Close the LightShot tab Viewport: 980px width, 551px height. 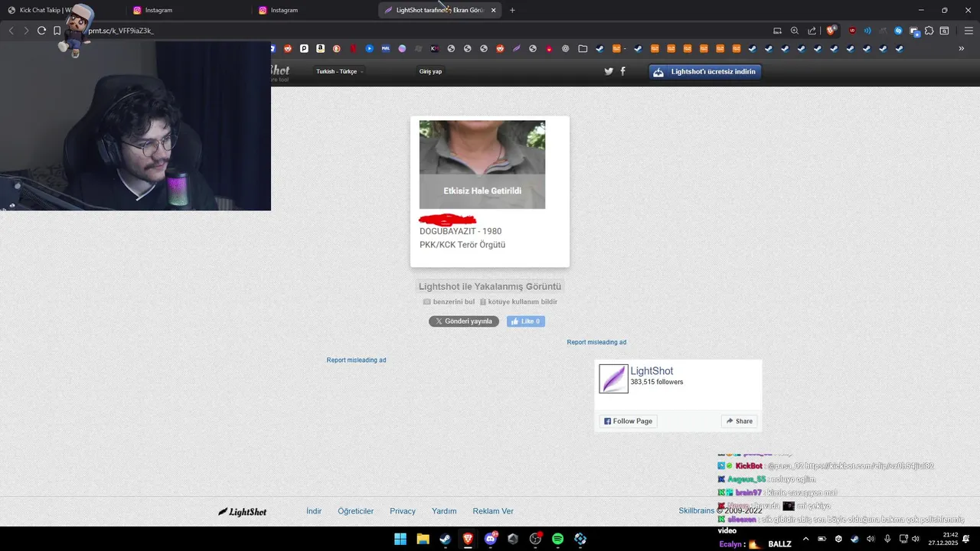tap(493, 10)
